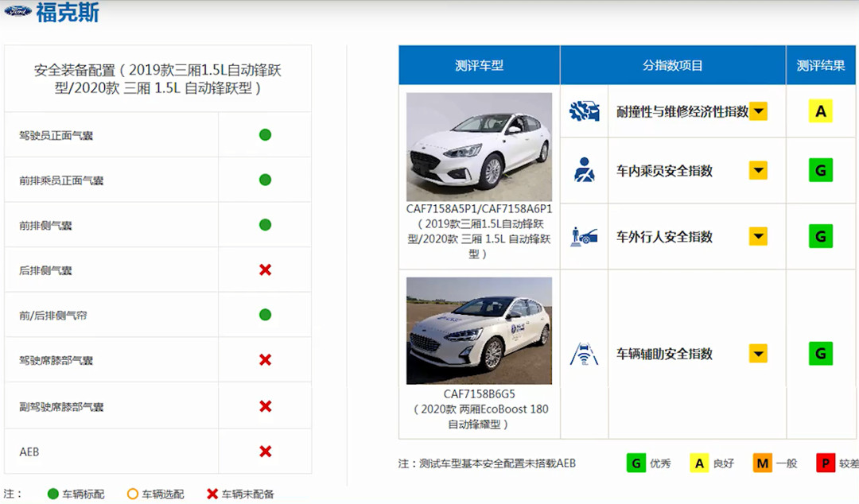Expand the 车辆辅助安全指数 dropdown arrow
This screenshot has height=504, width=859.
(x=759, y=354)
